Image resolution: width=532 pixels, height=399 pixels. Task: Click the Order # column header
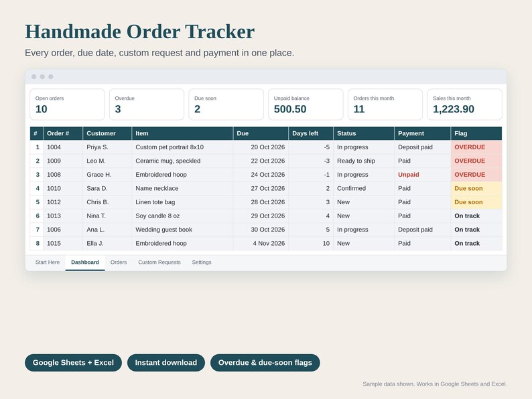click(x=63, y=134)
